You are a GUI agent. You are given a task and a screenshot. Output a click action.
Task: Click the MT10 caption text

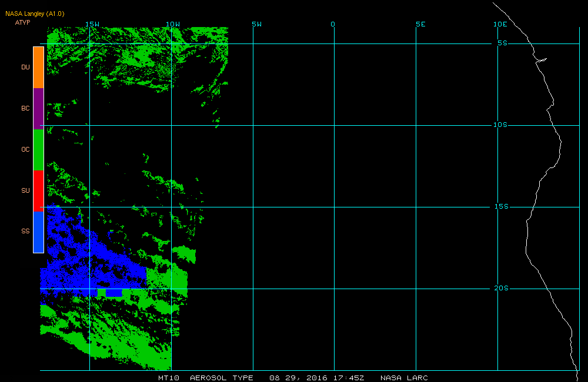[169, 378]
